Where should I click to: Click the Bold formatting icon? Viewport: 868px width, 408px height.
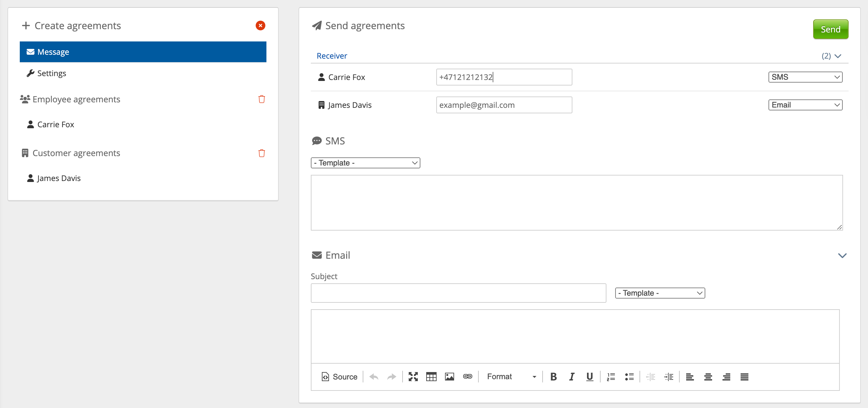553,377
